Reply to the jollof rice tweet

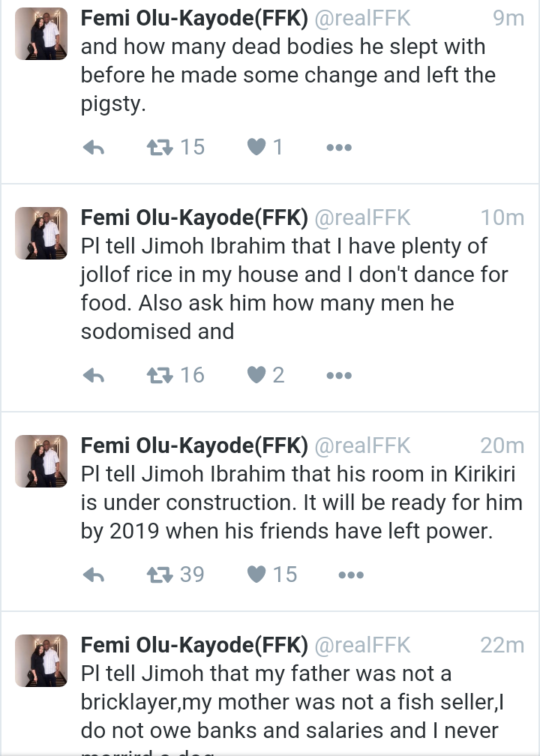pos(93,376)
